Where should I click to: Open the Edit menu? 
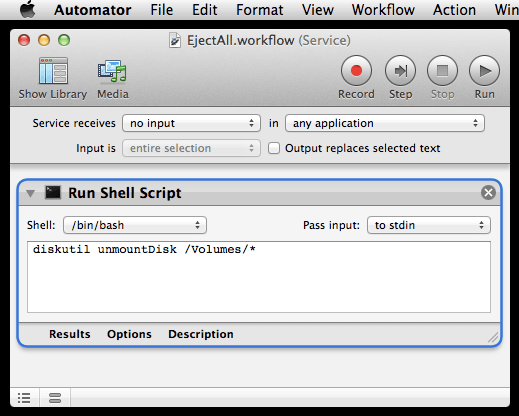[x=205, y=10]
